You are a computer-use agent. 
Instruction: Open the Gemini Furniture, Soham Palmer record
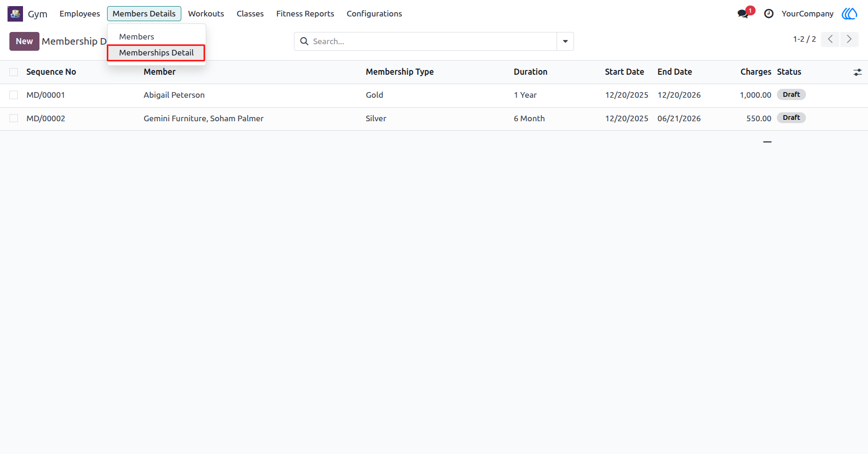[204, 118]
